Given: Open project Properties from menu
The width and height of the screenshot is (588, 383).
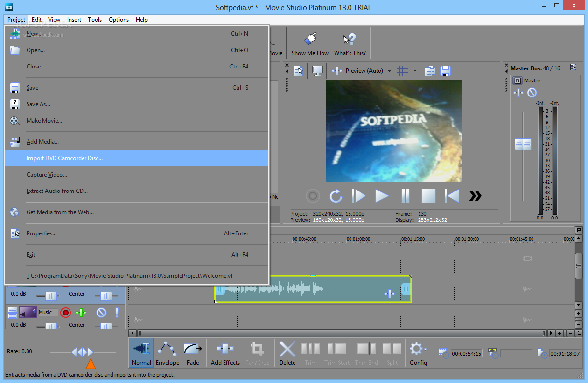Looking at the screenshot, I should click(x=137, y=233).
